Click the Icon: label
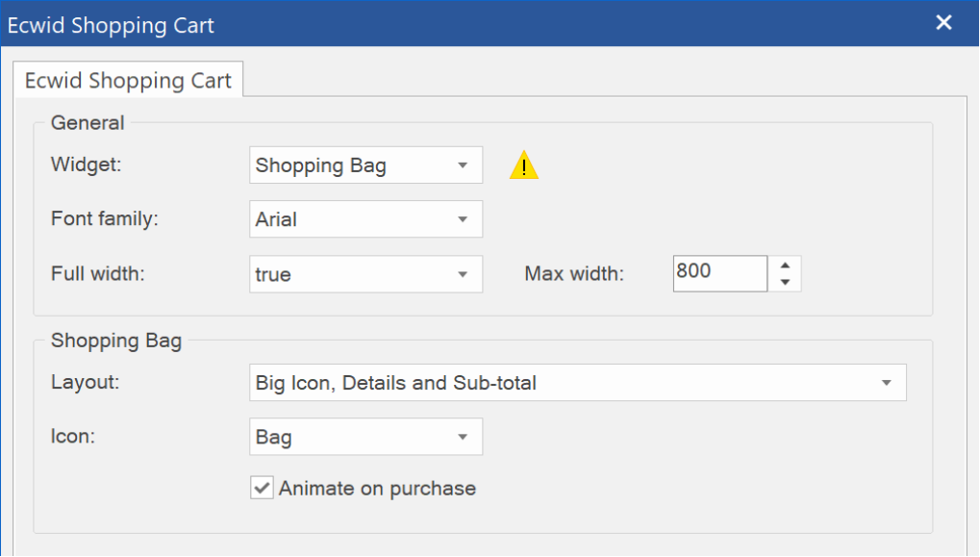Image resolution: width=980 pixels, height=557 pixels. click(73, 436)
